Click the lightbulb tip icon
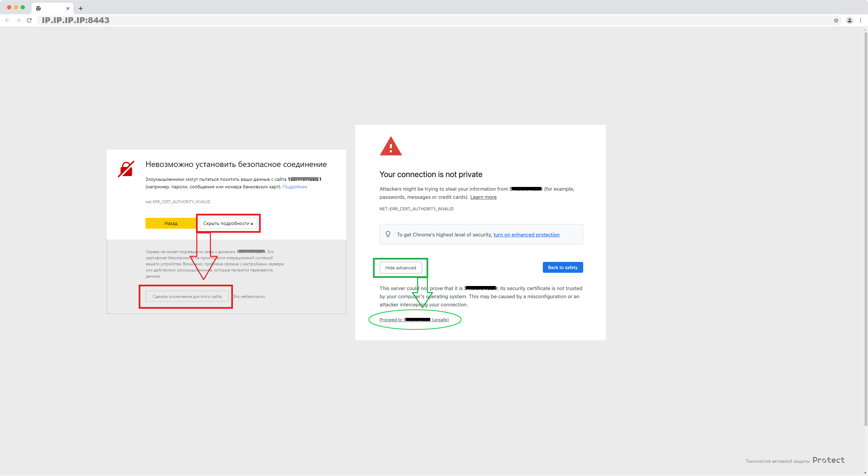The image size is (868, 476). [388, 234]
